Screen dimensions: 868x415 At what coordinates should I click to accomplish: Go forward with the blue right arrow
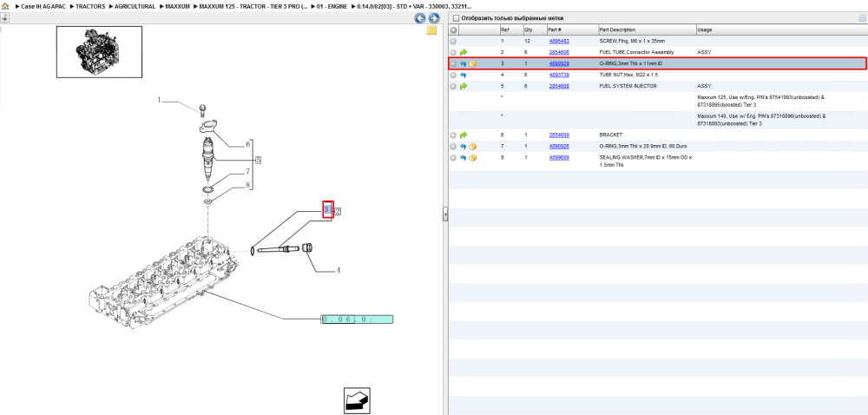[x=434, y=18]
